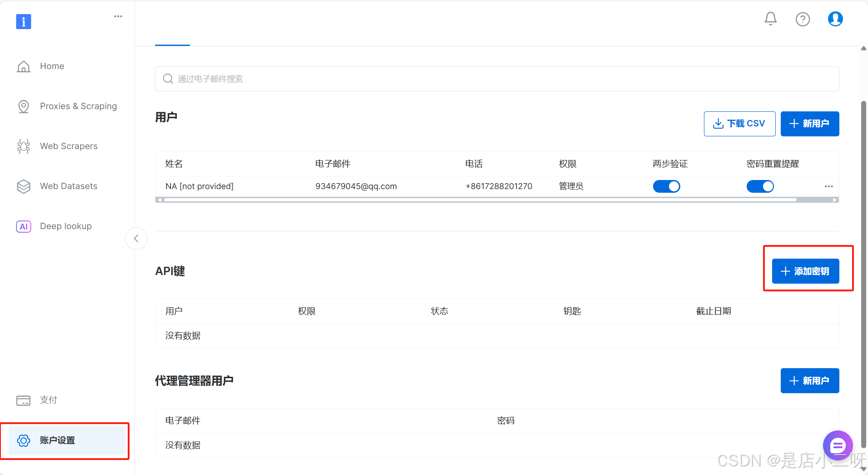Screen dimensions: 868x475
Task: Click the blue logo icon in sidebar
Action: [x=24, y=21]
